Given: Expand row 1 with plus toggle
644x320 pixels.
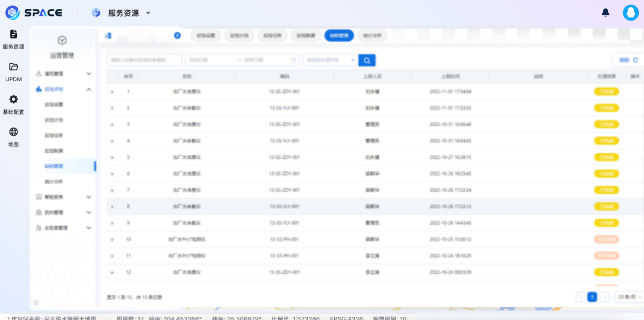Looking at the screenshot, I should tap(112, 92).
